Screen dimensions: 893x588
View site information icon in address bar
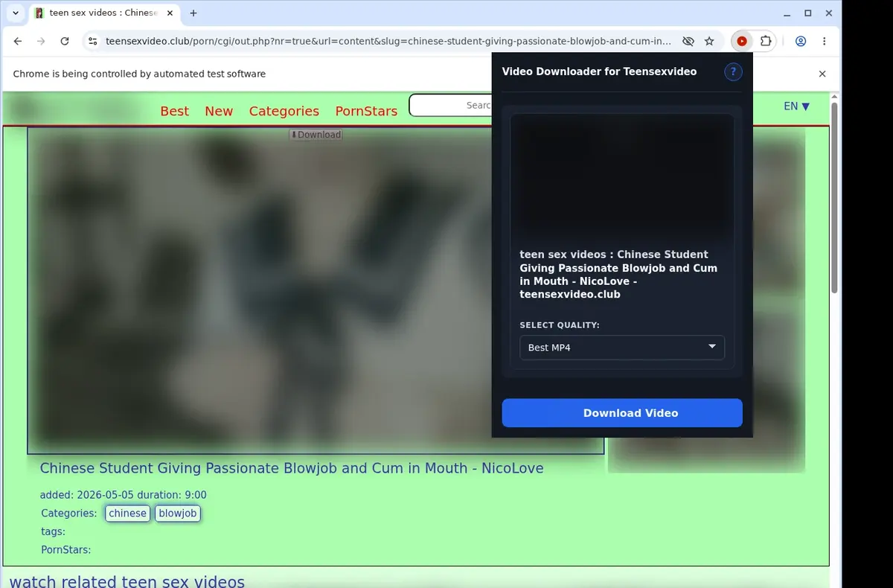(x=92, y=42)
